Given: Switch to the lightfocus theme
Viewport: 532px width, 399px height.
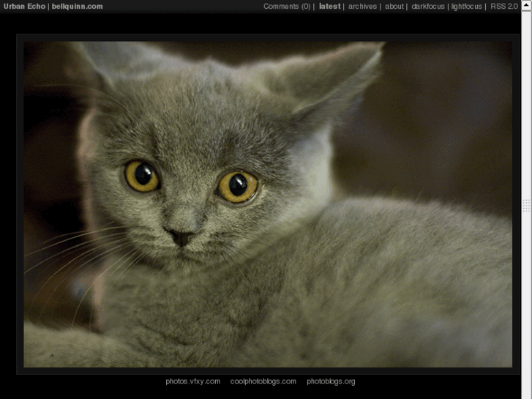Looking at the screenshot, I should (x=467, y=7).
